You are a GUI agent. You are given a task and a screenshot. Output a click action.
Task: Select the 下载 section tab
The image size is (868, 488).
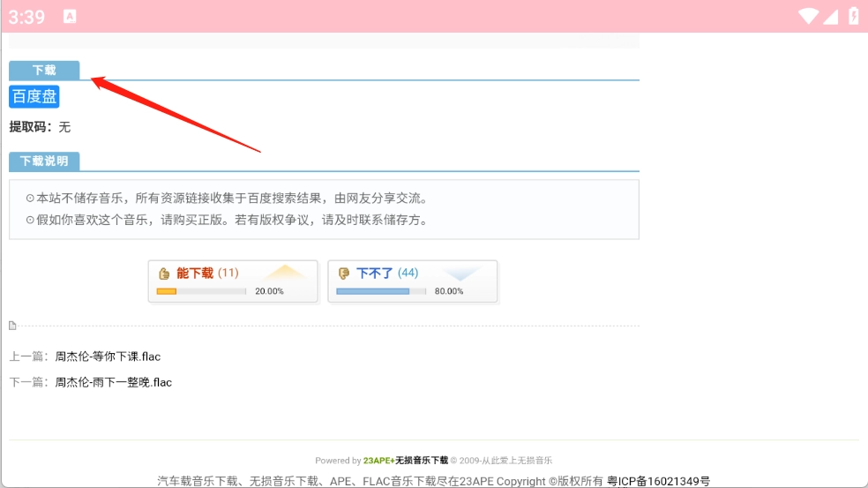tap(44, 70)
